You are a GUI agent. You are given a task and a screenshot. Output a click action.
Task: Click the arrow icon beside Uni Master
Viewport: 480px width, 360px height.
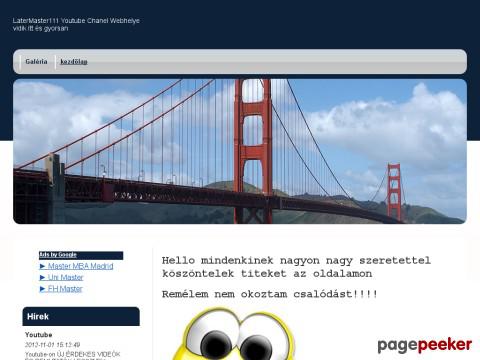(x=43, y=277)
